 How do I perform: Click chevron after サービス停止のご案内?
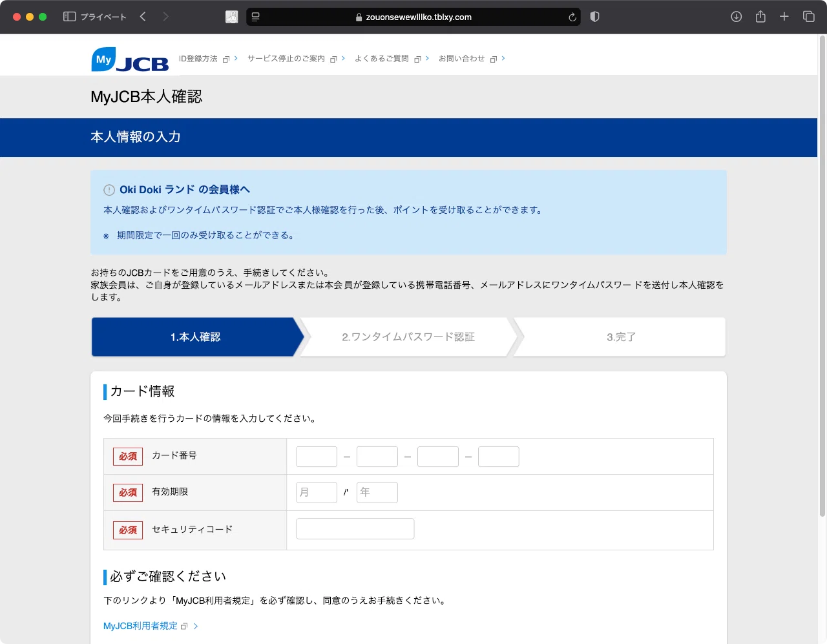click(x=343, y=59)
